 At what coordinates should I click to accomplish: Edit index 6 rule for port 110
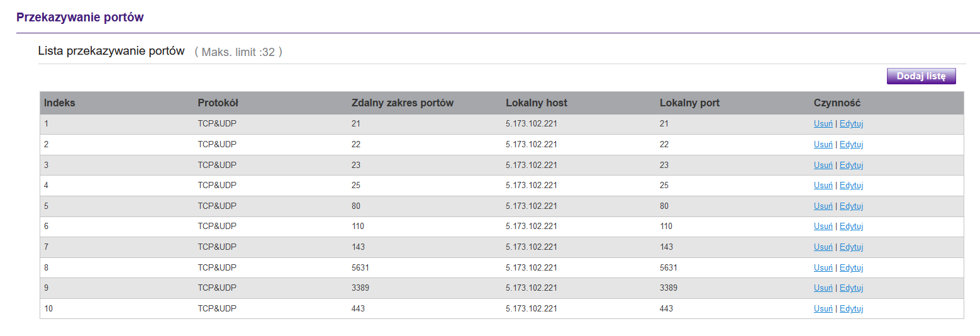point(851,227)
